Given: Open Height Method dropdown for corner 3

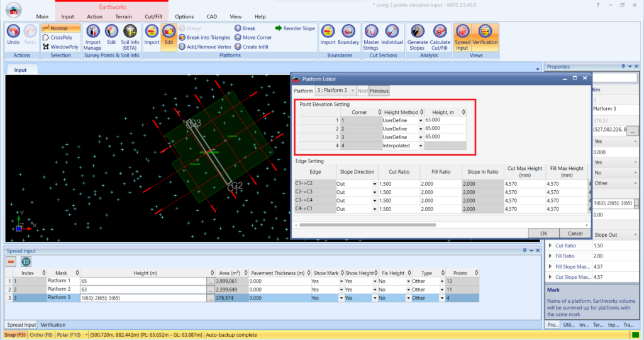Looking at the screenshot, I should tap(421, 137).
